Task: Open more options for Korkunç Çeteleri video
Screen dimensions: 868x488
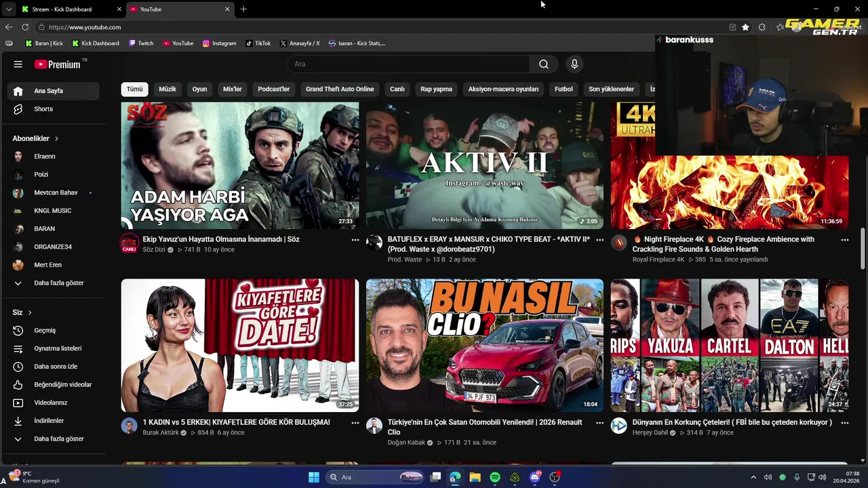Action: (844, 423)
